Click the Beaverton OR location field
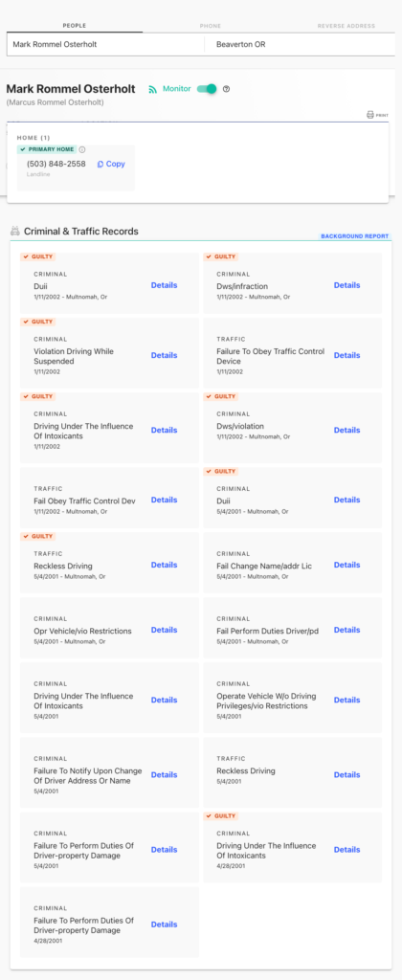 pos(301,44)
